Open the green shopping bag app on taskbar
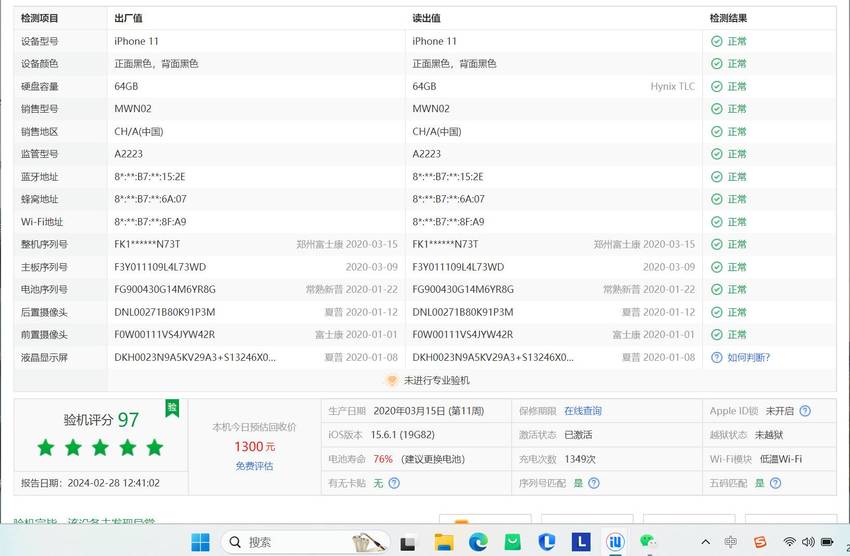The width and height of the screenshot is (850, 556). click(512, 542)
